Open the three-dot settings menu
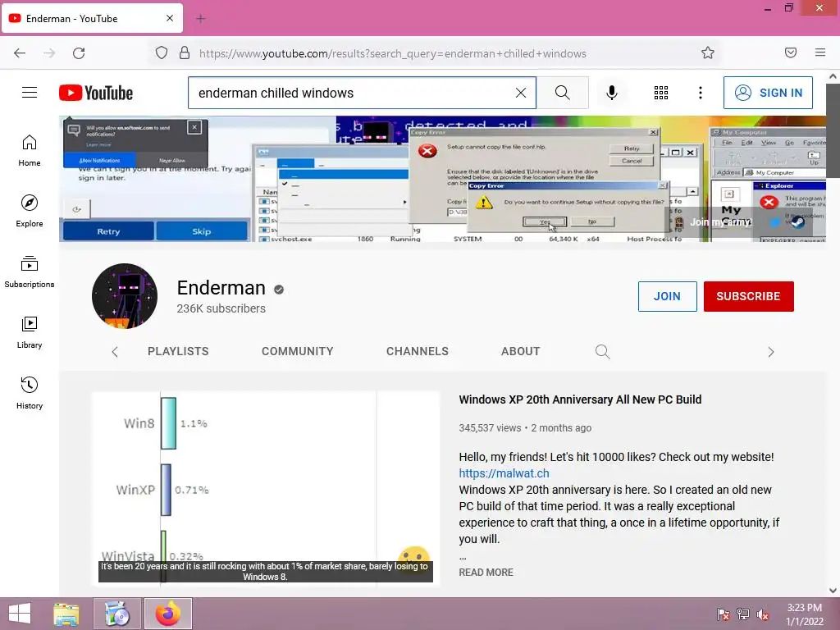The height and width of the screenshot is (630, 840). 701,93
